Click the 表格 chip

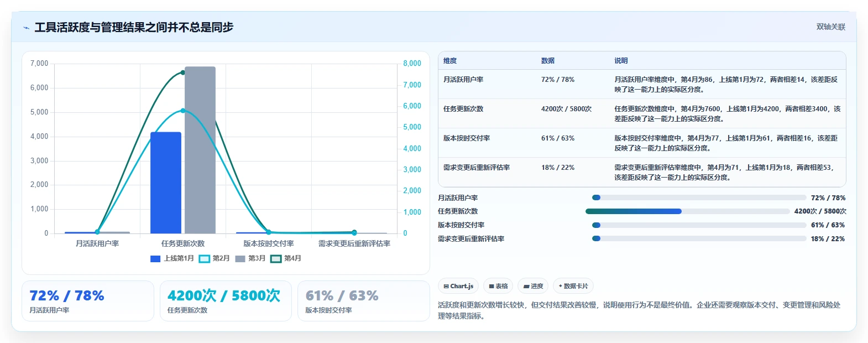(498, 286)
